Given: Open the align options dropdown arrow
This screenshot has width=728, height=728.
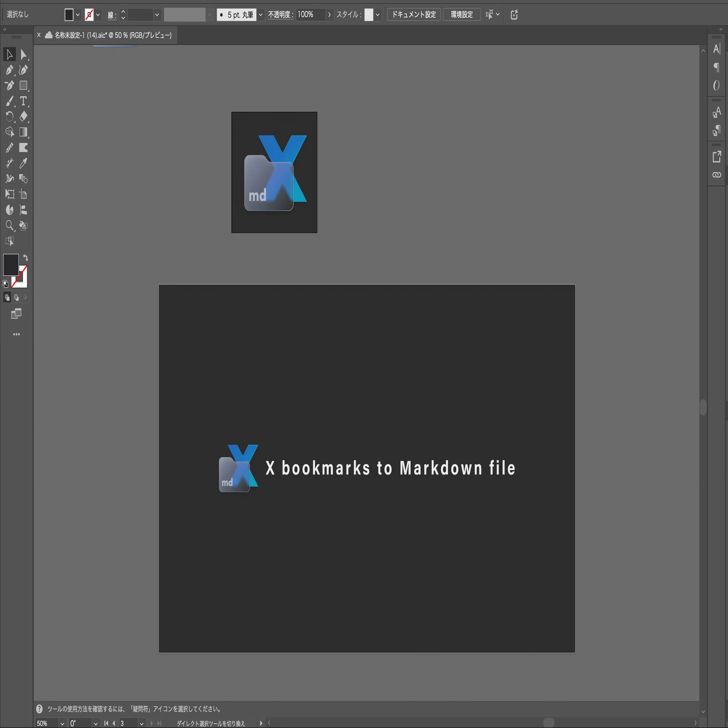Looking at the screenshot, I should (498, 15).
